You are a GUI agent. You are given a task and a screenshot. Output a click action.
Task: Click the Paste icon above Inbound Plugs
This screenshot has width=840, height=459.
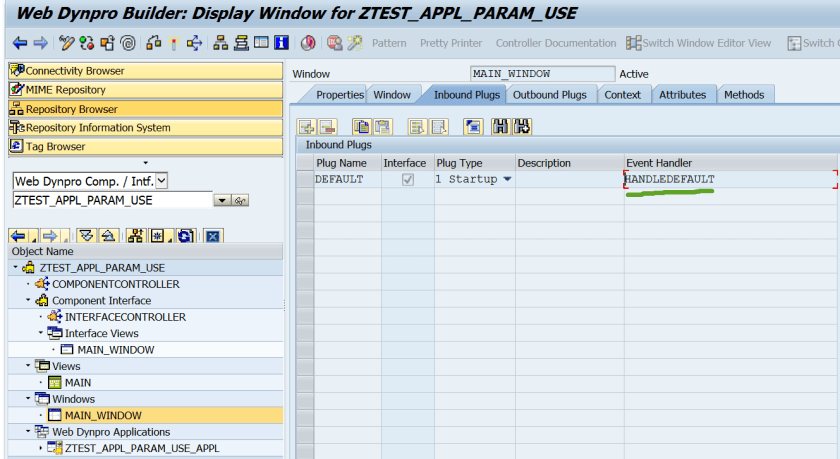pos(382,127)
